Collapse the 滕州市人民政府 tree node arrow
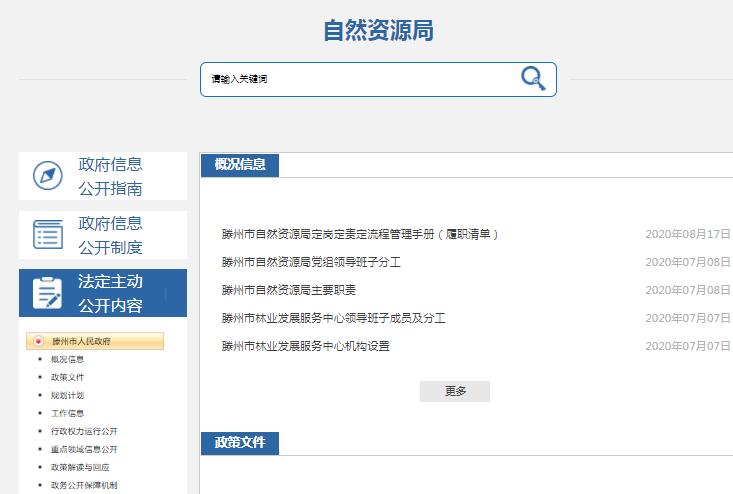The image size is (733, 494). [x=38, y=341]
